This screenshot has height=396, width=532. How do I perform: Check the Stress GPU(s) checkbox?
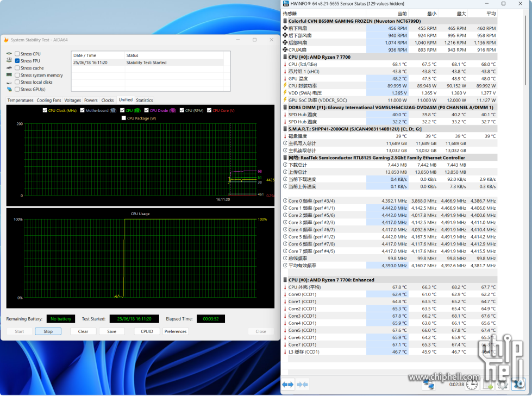click(x=17, y=89)
